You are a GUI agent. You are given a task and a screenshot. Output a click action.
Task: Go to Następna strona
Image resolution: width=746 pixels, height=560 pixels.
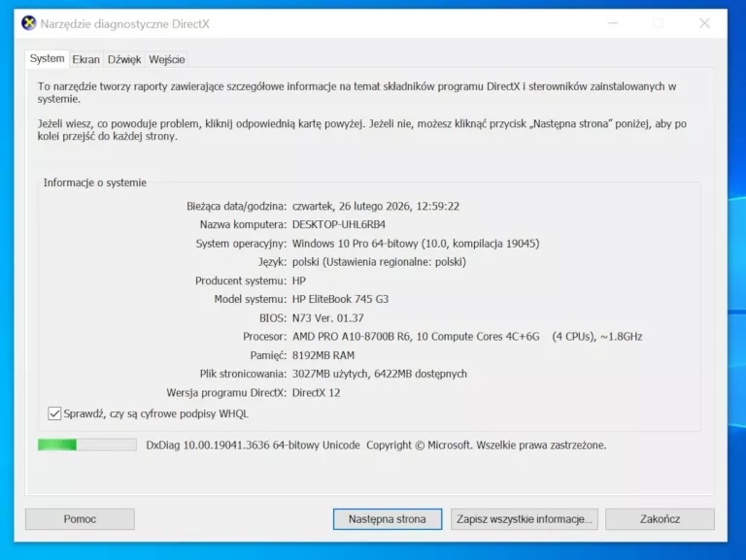click(388, 519)
